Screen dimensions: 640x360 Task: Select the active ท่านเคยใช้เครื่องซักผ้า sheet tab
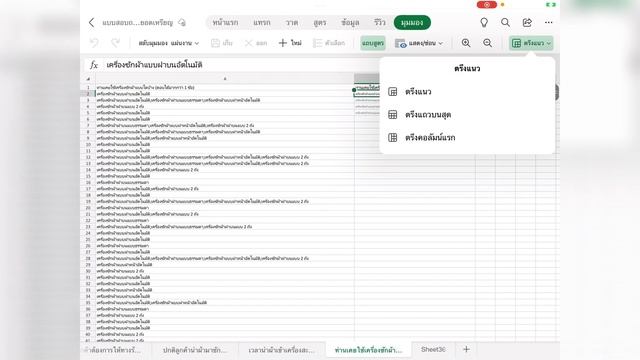[x=368, y=350]
